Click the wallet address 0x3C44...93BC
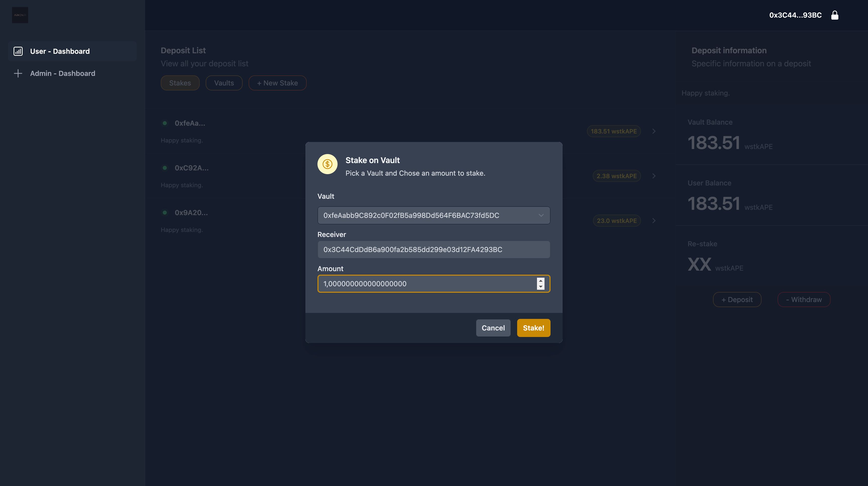 pyautogui.click(x=795, y=15)
